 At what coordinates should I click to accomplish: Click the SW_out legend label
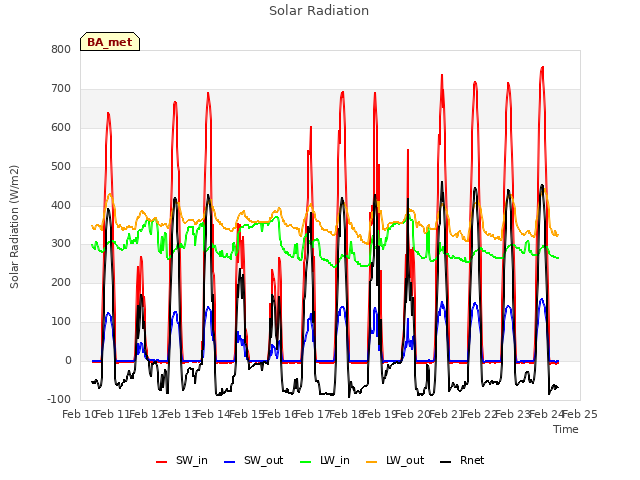[x=263, y=460]
